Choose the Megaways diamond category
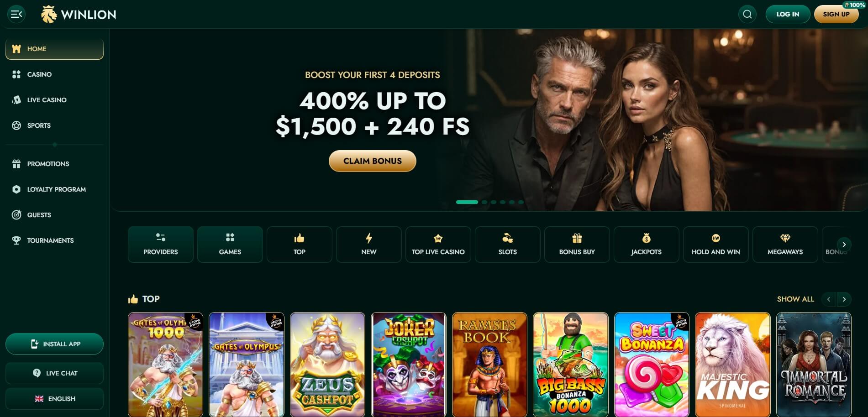The width and height of the screenshot is (868, 417). coord(785,245)
